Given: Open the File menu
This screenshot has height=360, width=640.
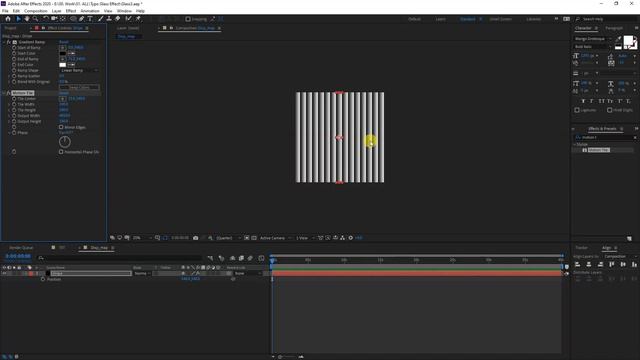Looking at the screenshot, I should 5,11.
